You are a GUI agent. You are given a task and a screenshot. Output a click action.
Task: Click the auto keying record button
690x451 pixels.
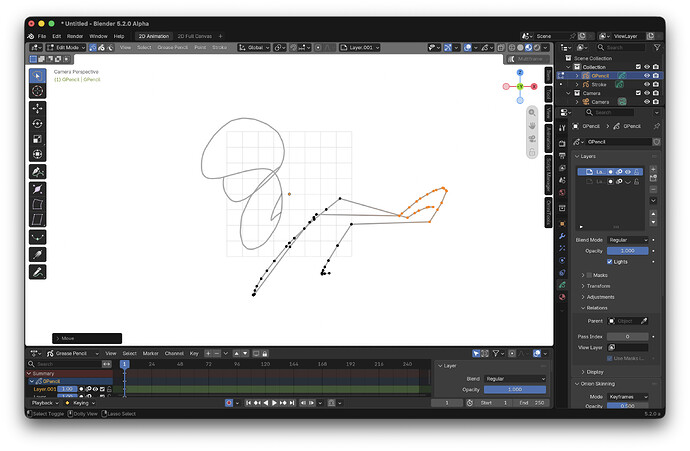[x=229, y=403]
